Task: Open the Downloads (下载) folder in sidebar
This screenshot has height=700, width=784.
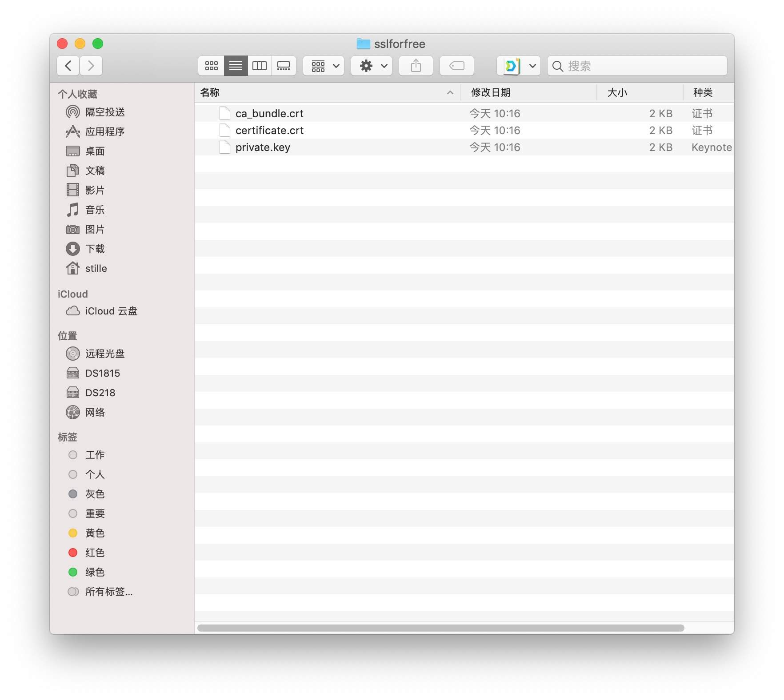Action: coord(95,249)
